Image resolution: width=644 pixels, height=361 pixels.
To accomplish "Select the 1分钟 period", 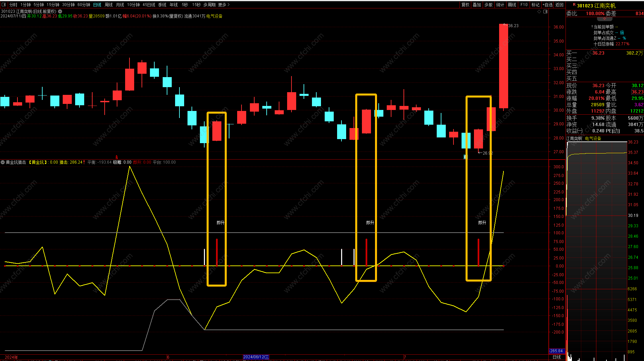I will [25, 5].
